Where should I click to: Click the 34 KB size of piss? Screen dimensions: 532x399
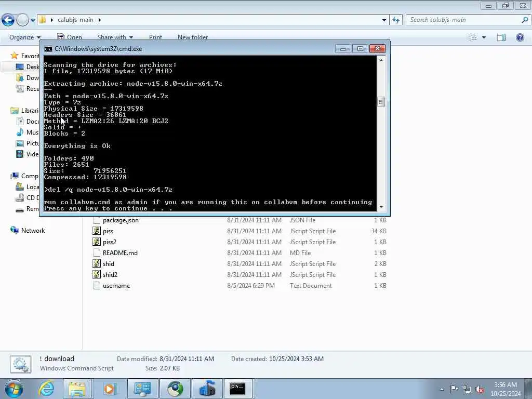(x=379, y=231)
